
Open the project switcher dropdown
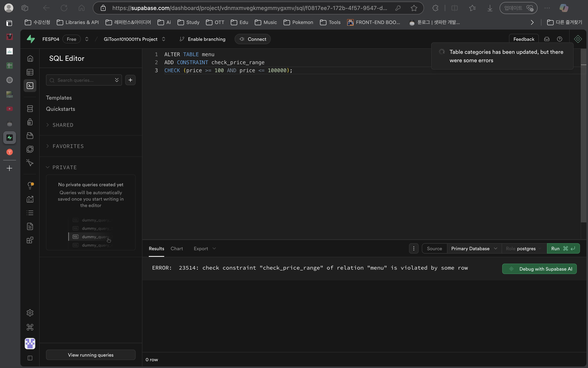coord(164,39)
